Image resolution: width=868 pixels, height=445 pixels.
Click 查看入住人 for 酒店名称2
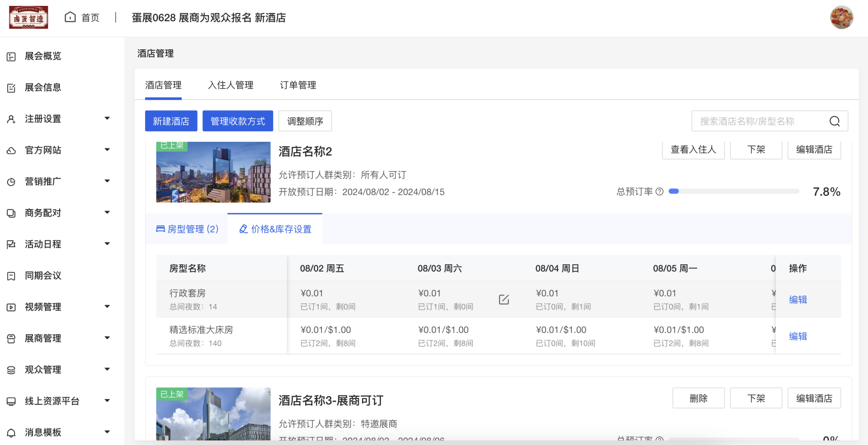(x=693, y=150)
